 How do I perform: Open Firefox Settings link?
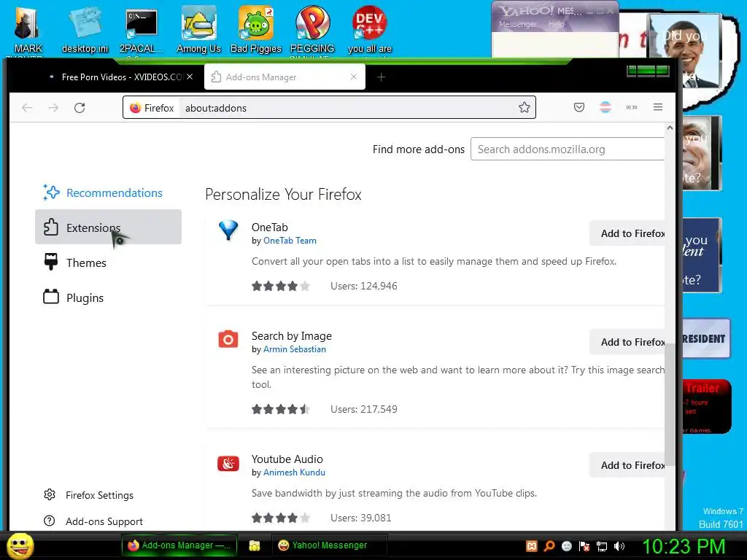[99, 495]
